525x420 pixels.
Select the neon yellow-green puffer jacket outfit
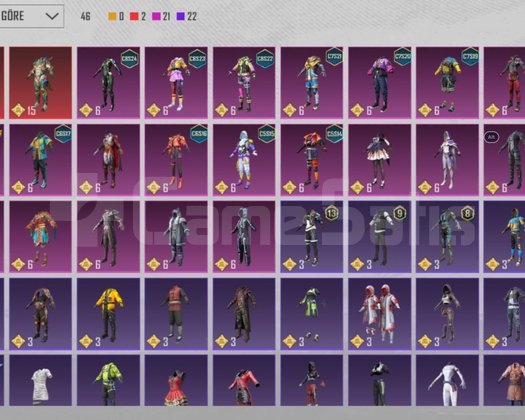click(x=108, y=381)
